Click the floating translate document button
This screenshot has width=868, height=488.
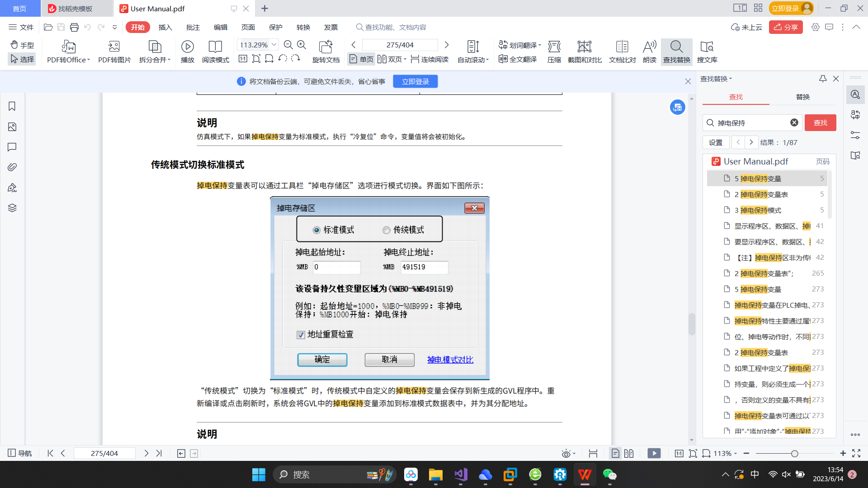tap(677, 107)
